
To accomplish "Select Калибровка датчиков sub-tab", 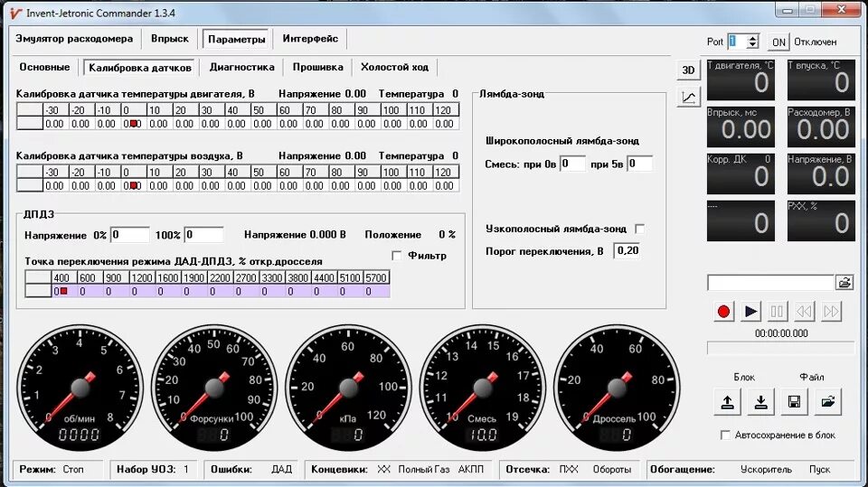I will click(140, 68).
